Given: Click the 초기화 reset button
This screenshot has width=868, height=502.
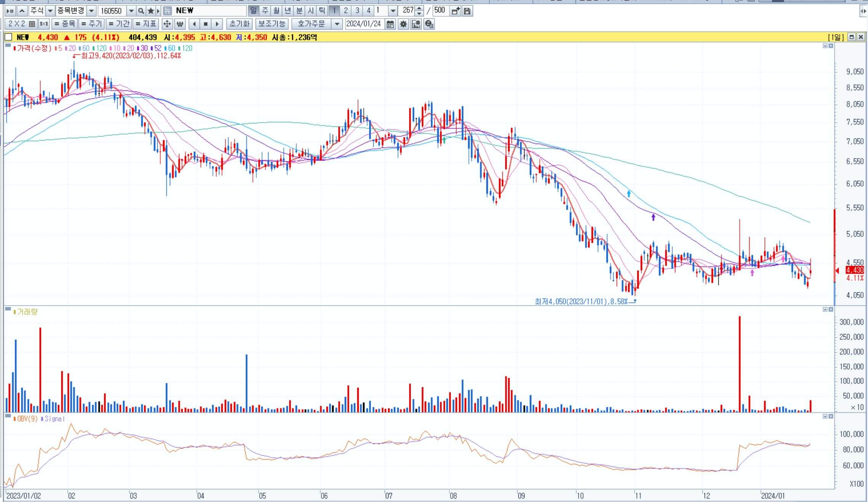Looking at the screenshot, I should pyautogui.click(x=239, y=24).
